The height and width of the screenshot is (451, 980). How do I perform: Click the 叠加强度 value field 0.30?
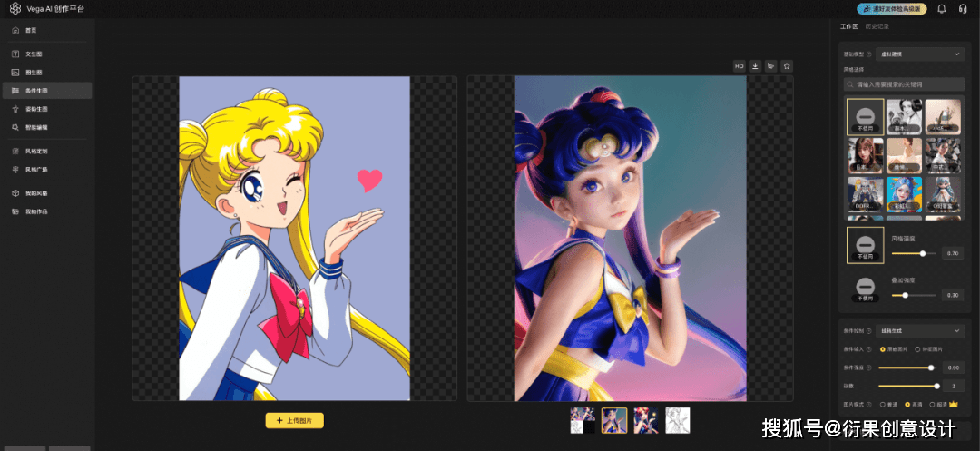(x=953, y=295)
